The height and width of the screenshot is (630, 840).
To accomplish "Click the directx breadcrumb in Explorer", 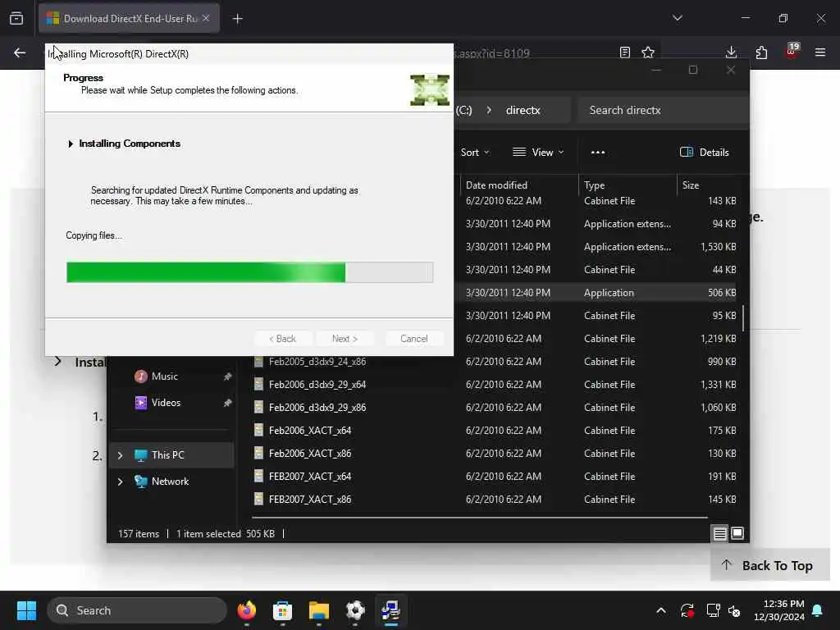I will point(523,111).
